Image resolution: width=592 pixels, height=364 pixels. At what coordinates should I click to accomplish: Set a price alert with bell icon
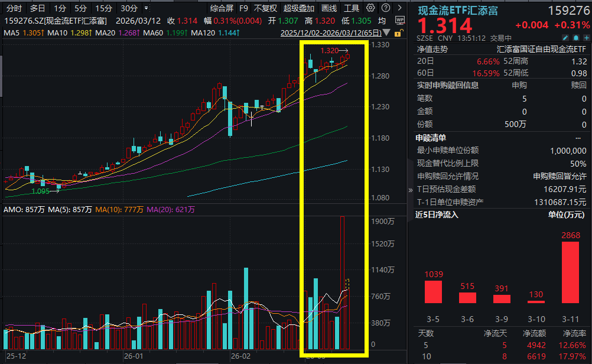(575, 38)
